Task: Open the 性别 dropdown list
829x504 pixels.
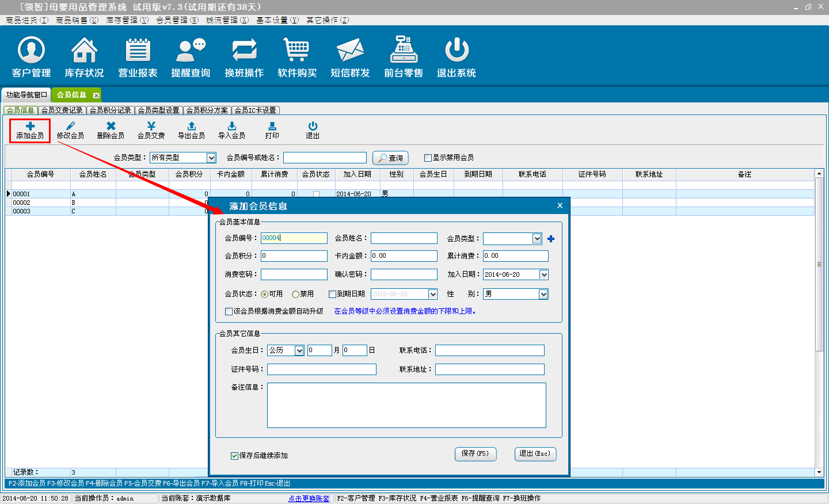Action: click(543, 294)
